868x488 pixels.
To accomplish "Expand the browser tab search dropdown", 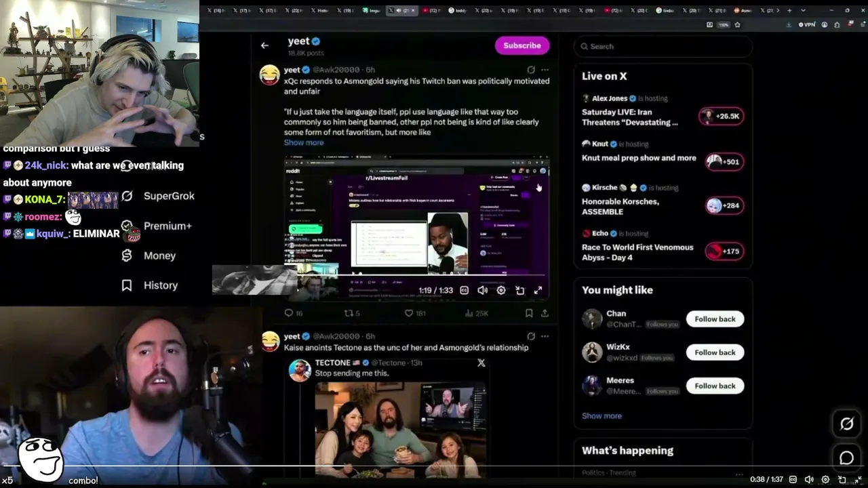I will click(803, 10).
